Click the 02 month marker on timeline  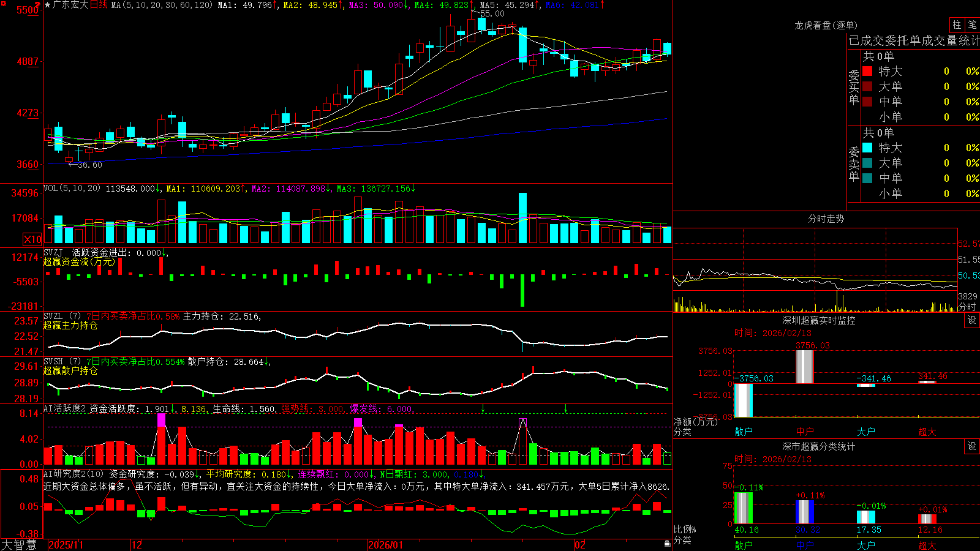[x=579, y=545]
